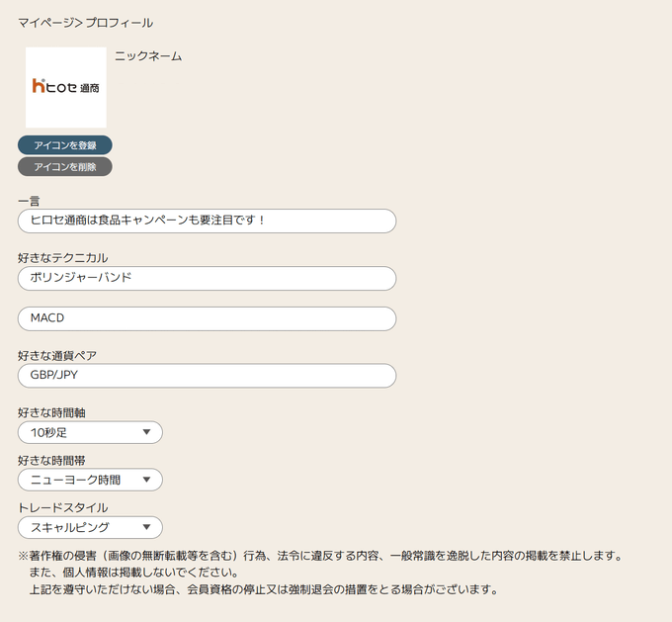Click the ヒロセ通商 profile icon image
This screenshot has width=672, height=622.
click(x=66, y=87)
